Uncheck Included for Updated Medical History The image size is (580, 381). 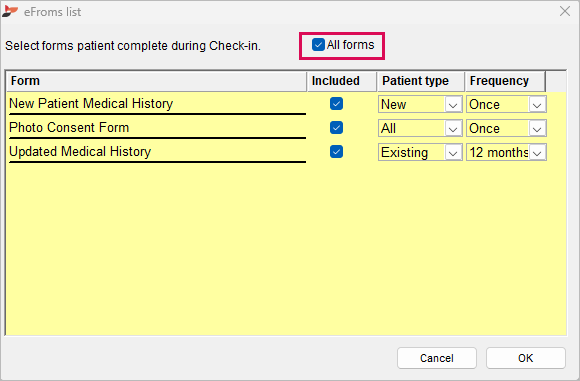click(x=336, y=152)
